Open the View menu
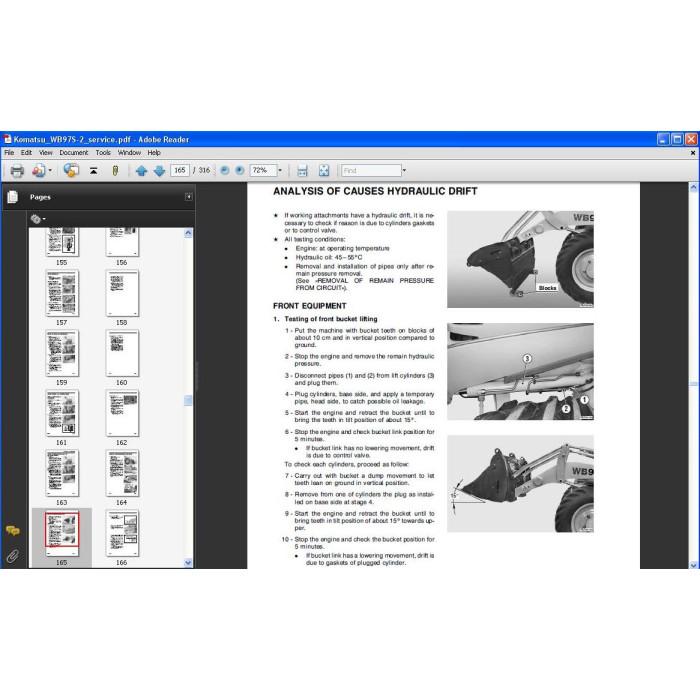The width and height of the screenshot is (700, 700). 46,153
